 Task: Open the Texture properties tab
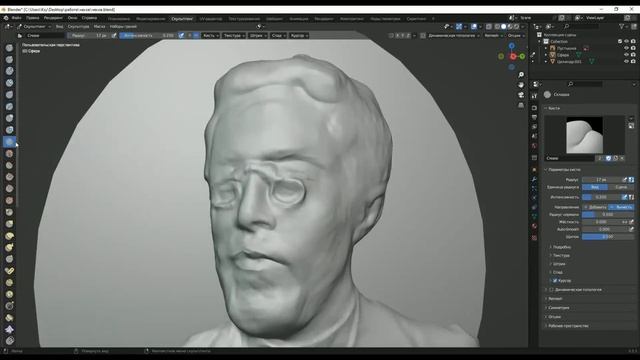click(534, 238)
